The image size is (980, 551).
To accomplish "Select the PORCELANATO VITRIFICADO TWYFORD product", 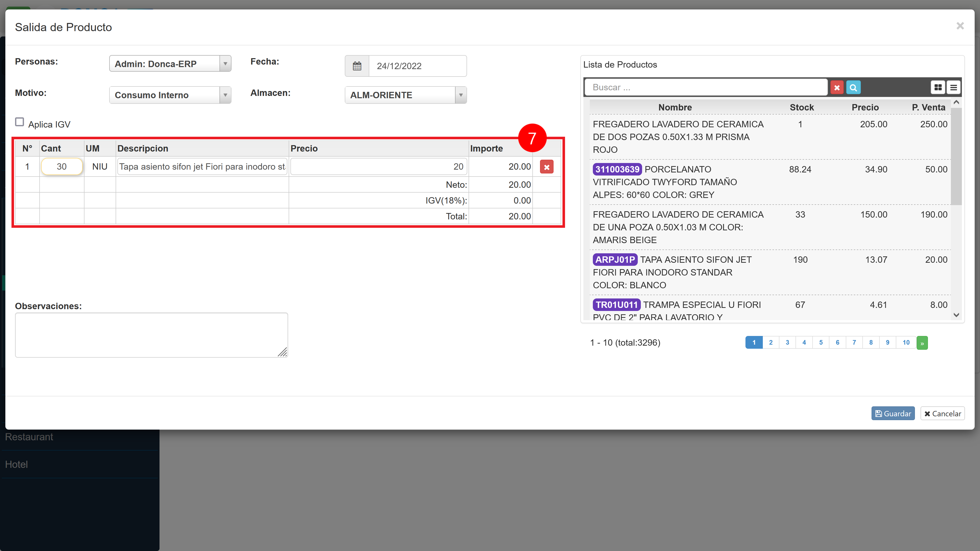I will (770, 182).
